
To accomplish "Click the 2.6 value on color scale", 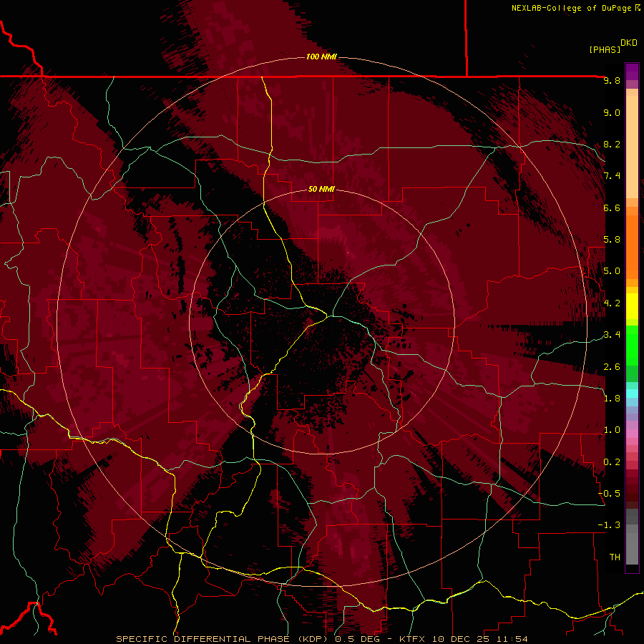I will click(612, 367).
